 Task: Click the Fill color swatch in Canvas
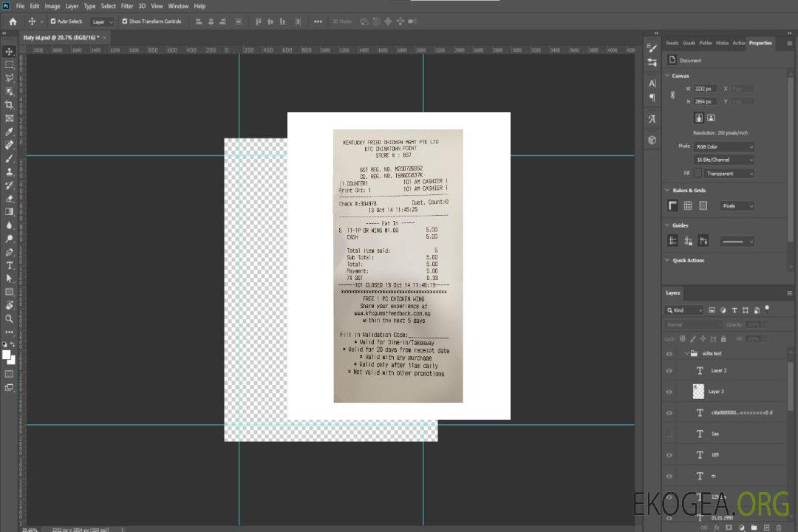pos(698,174)
